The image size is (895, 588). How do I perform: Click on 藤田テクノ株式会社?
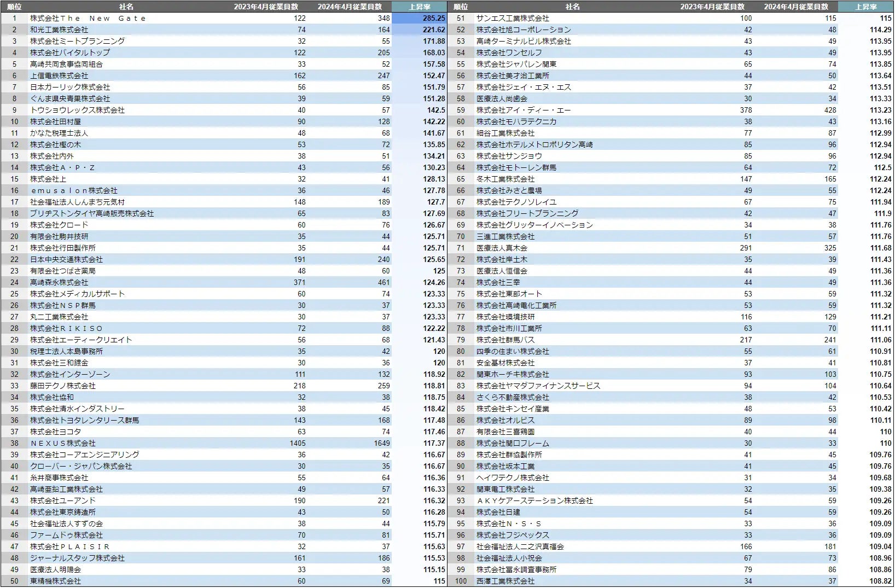pyautogui.click(x=63, y=386)
